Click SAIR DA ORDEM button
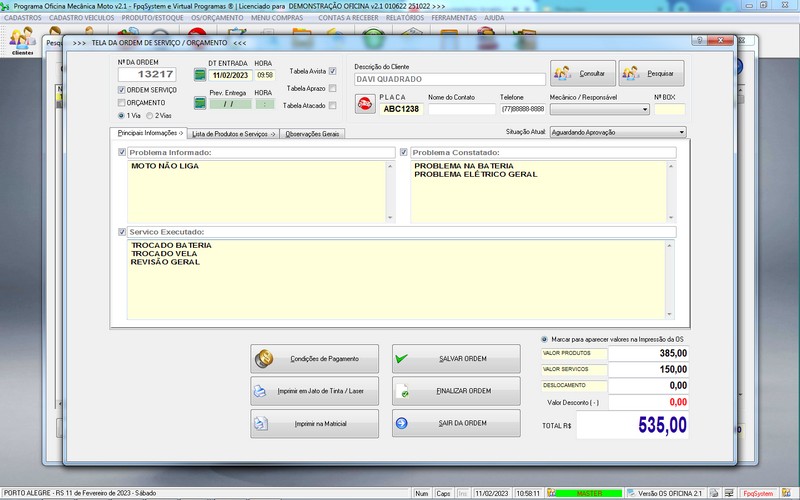Viewport: 800px width, 500px height. 456,423
